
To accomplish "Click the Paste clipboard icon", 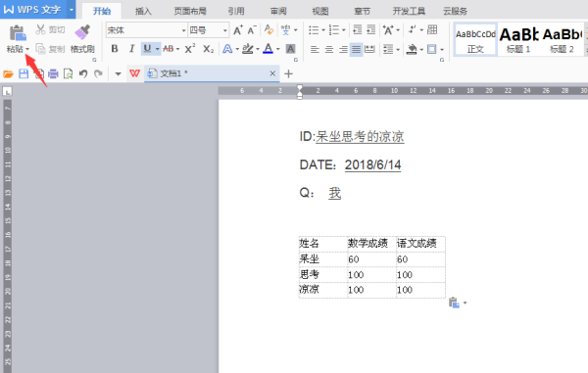I will [18, 33].
